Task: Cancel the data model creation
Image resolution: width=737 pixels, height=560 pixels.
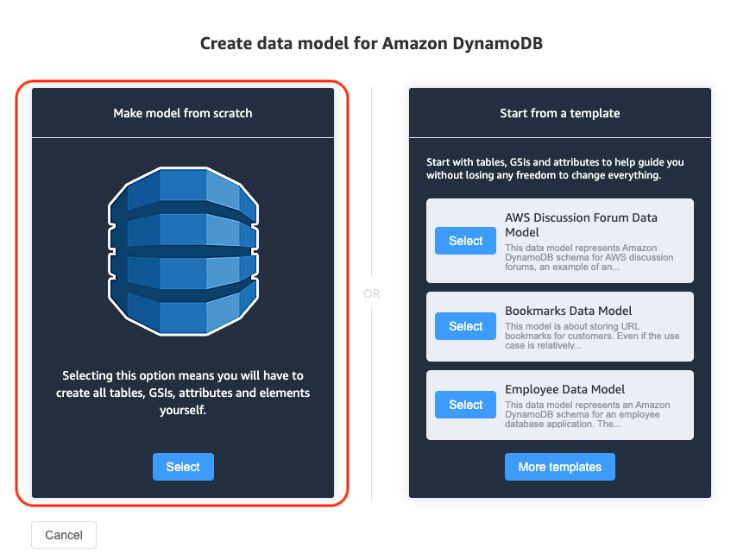Action: 64,535
